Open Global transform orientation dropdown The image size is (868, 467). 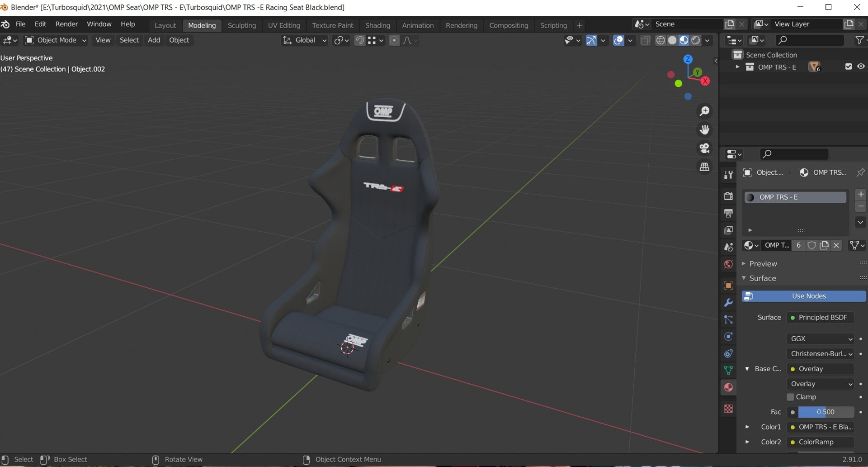coord(304,40)
